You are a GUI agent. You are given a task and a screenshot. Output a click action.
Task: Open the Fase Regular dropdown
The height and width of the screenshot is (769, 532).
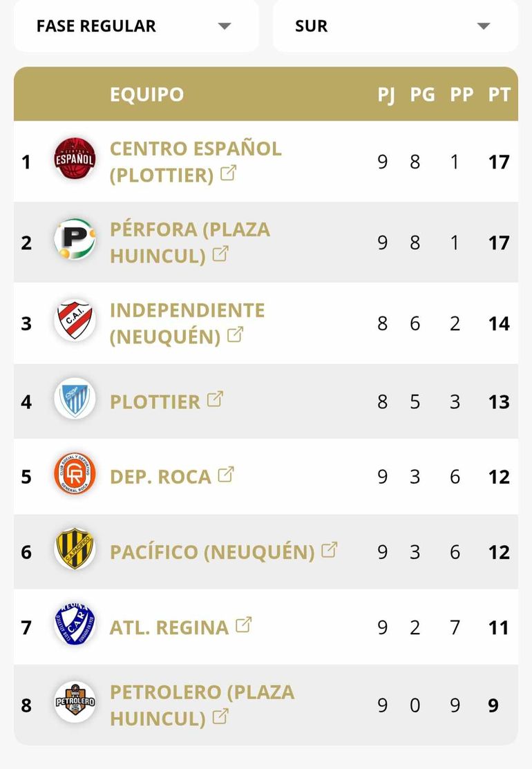coord(136,26)
